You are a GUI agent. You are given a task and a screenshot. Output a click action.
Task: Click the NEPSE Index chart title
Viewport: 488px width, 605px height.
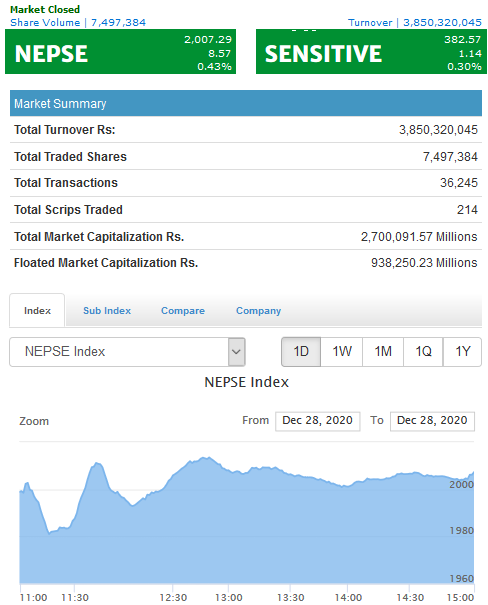coord(247,382)
